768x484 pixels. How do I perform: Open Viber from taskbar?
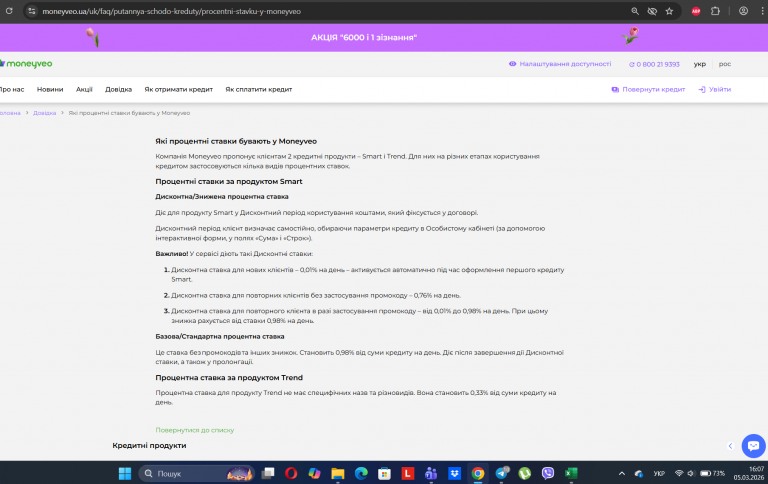[548, 473]
